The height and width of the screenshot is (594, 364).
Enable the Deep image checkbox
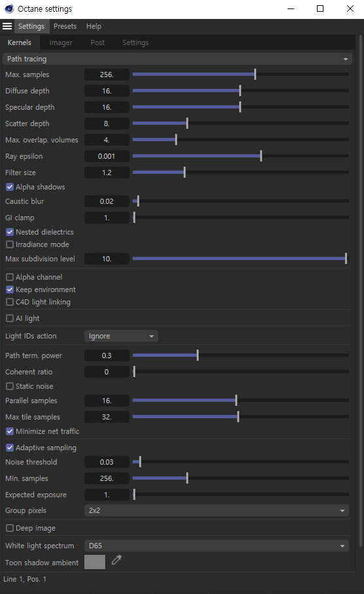[10, 528]
